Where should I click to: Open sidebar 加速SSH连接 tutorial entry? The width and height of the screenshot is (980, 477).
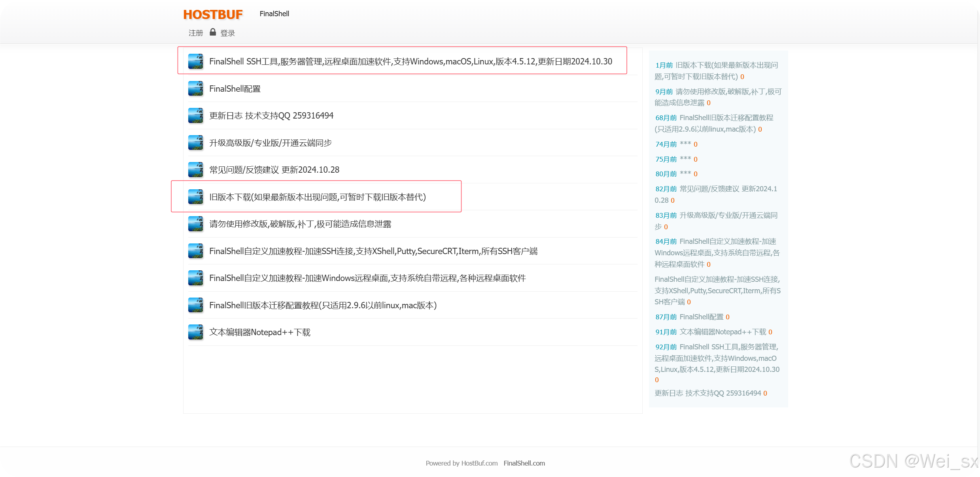click(x=717, y=290)
